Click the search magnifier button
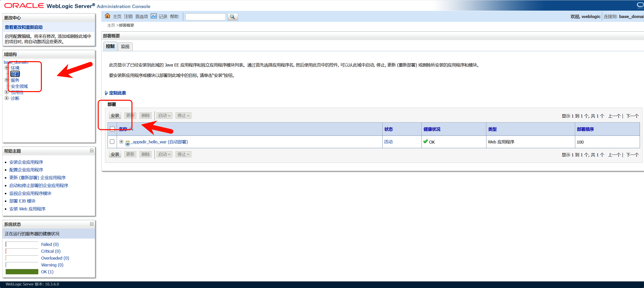This screenshot has height=288, width=644. (x=232, y=17)
